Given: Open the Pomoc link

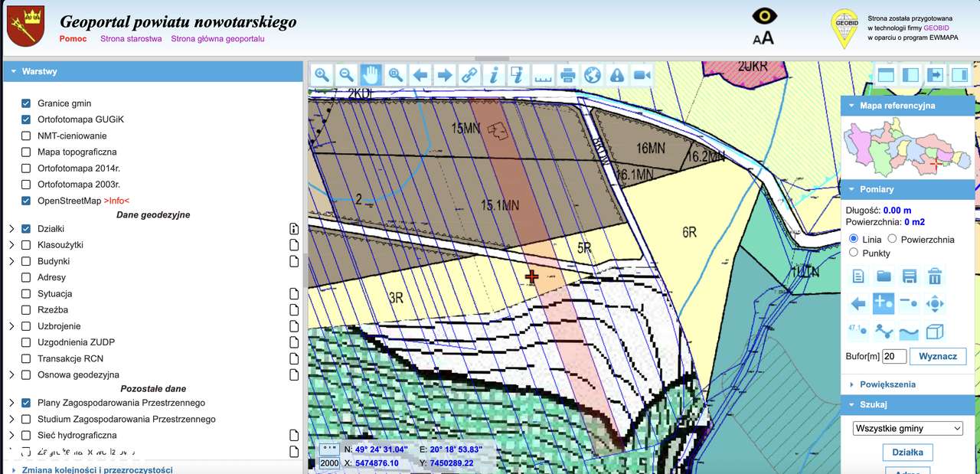Looking at the screenshot, I should (x=73, y=39).
